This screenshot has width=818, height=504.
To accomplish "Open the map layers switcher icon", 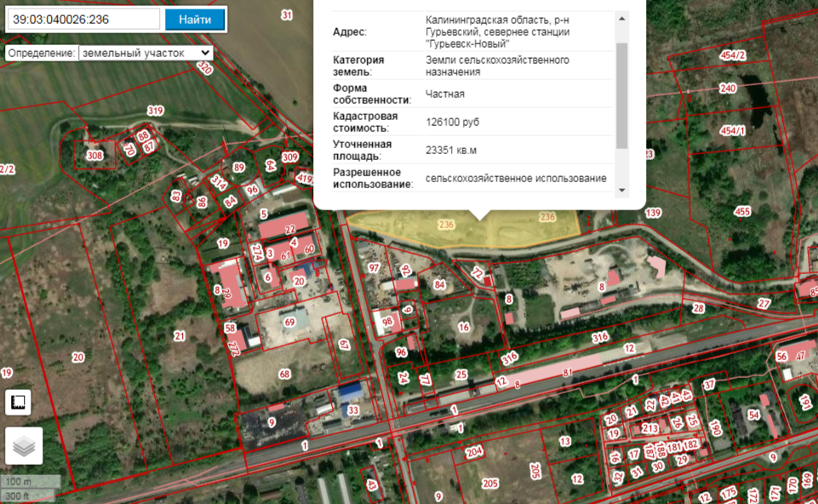I will (24, 445).
